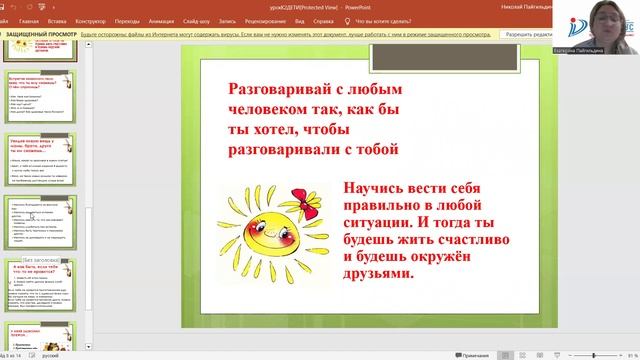Click the gray title placeholder on the slide
This screenshot has width=640, height=360.
(x=445, y=58)
